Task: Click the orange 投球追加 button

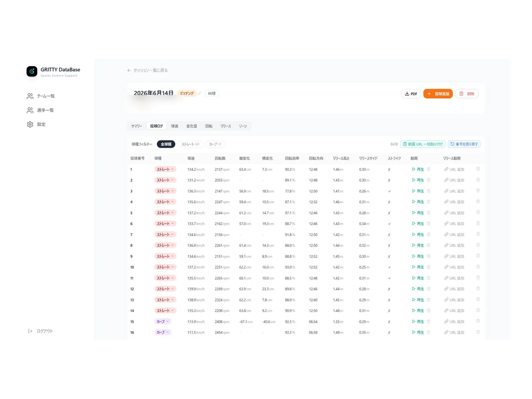Action: click(438, 94)
